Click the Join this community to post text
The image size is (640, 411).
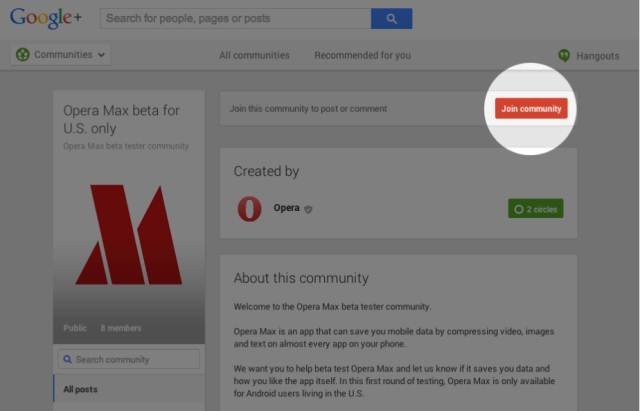[x=308, y=109]
